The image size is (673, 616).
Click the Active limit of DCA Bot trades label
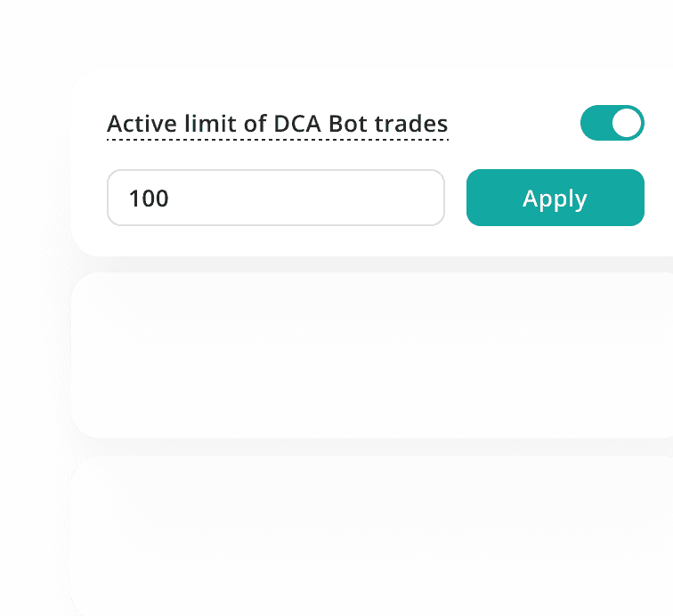coord(277,124)
